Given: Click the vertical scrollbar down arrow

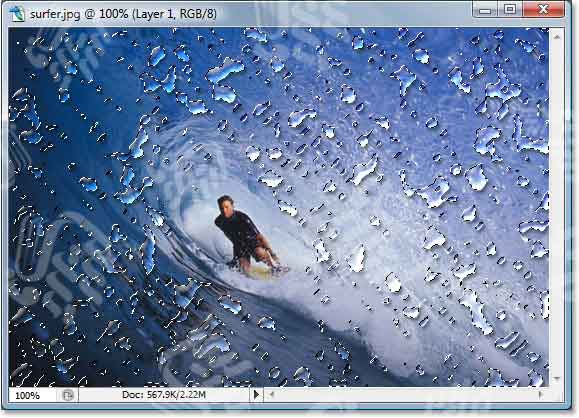Looking at the screenshot, I should click(557, 379).
